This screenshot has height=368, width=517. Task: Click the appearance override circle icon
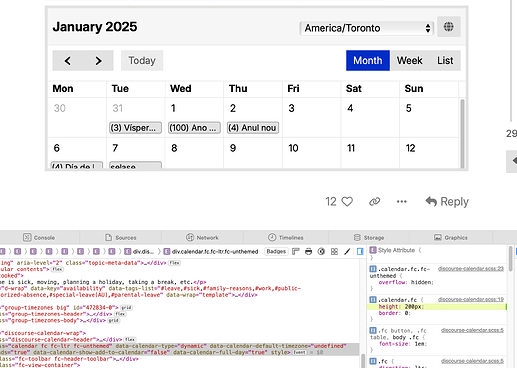[321, 251]
